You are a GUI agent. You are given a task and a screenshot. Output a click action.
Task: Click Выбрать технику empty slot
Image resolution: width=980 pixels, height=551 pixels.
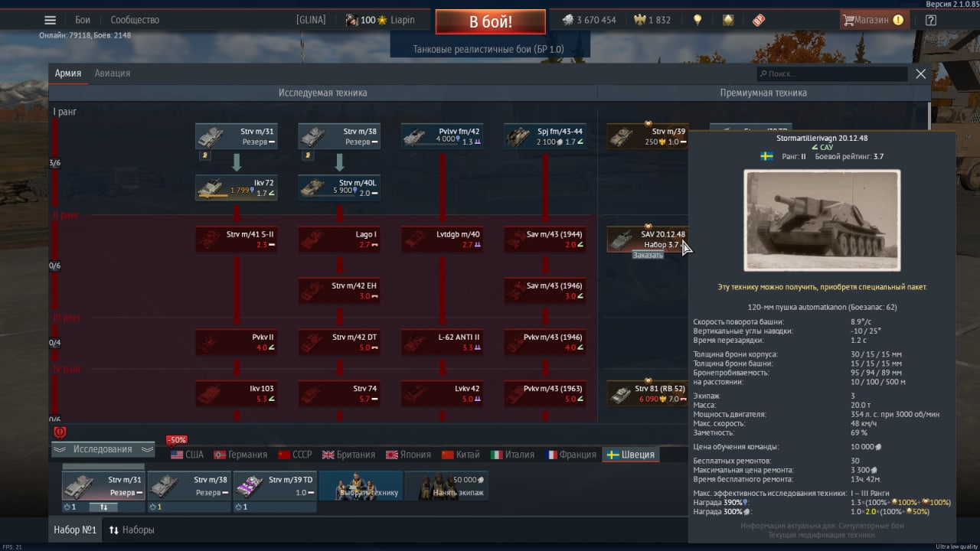pos(361,486)
